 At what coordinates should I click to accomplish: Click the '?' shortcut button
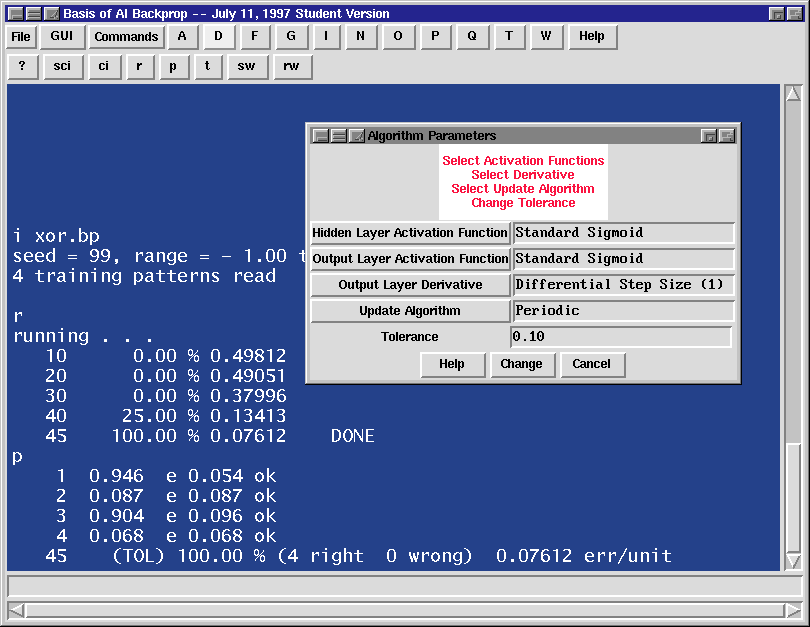(22, 67)
